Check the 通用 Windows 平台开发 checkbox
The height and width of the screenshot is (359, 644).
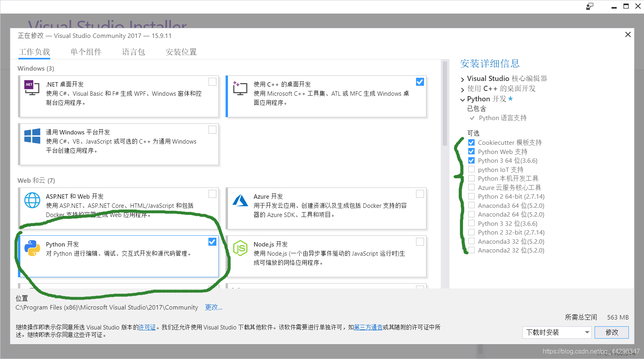(x=212, y=130)
